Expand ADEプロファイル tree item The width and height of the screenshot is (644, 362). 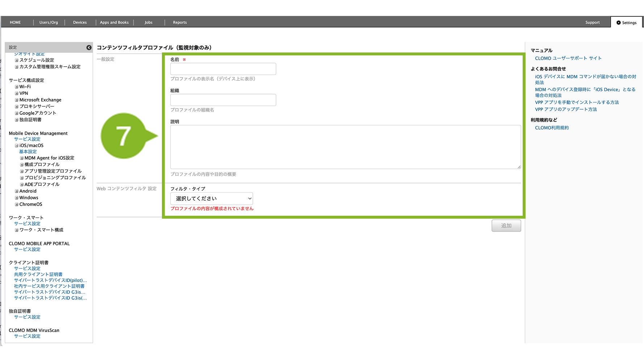click(22, 185)
